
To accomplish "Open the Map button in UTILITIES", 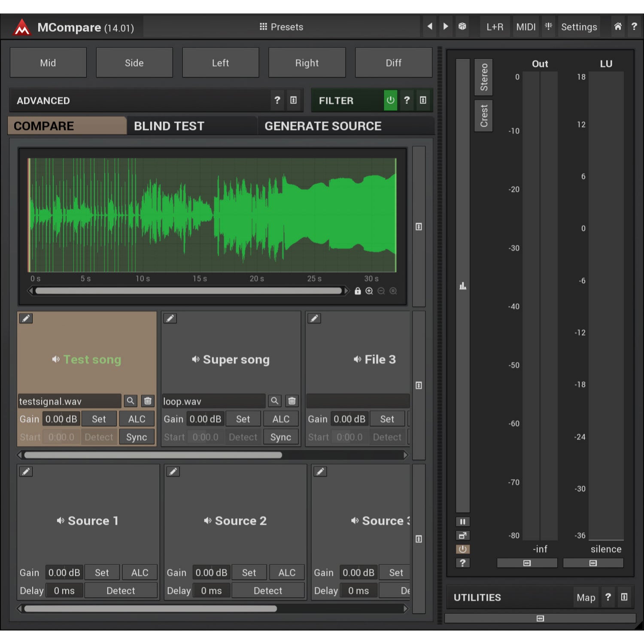I will click(x=586, y=598).
